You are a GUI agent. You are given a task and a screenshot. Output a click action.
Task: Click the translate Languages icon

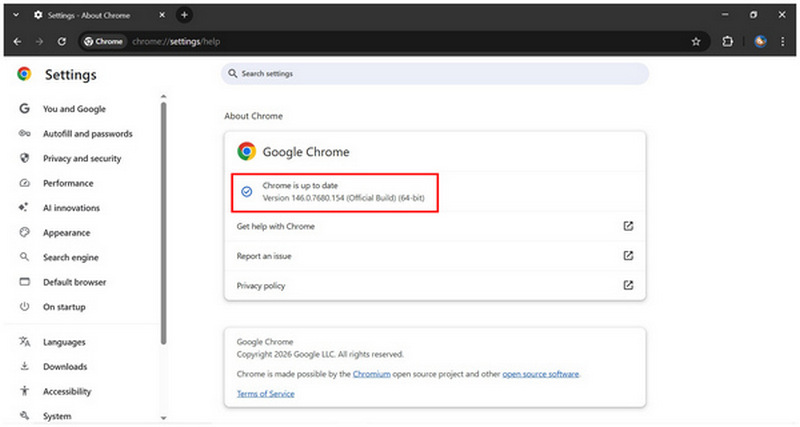click(24, 341)
